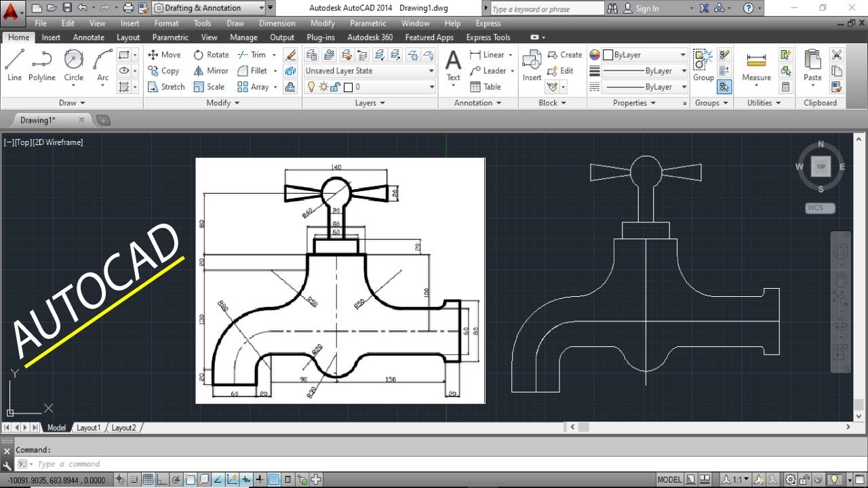Click Edit block button

[561, 70]
